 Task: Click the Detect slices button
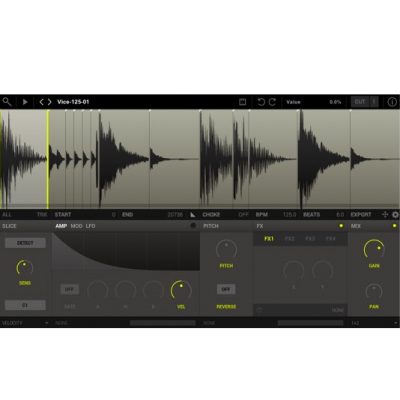25,243
